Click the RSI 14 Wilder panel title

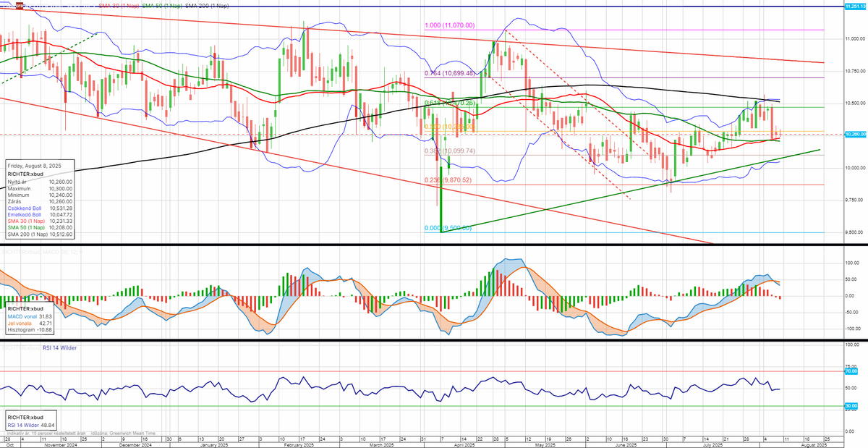(x=58, y=348)
